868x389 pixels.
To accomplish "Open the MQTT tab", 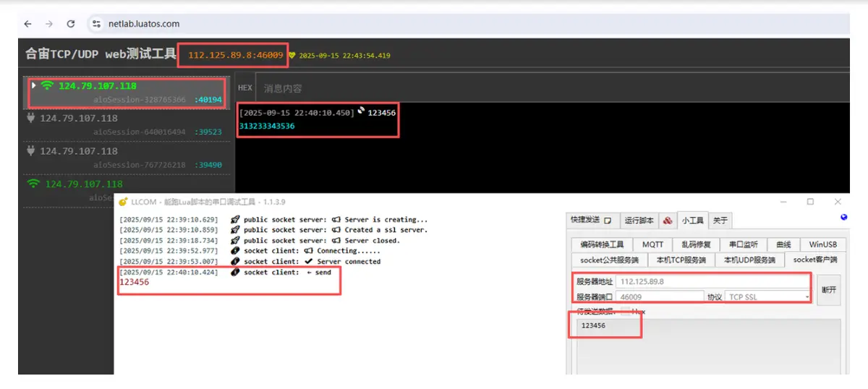I will pos(652,244).
